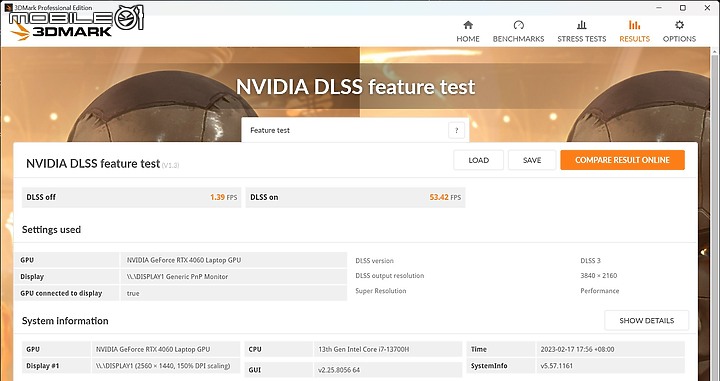This screenshot has height=381, width=720.
Task: Click the i7-13700H CPU value
Action: click(363, 349)
